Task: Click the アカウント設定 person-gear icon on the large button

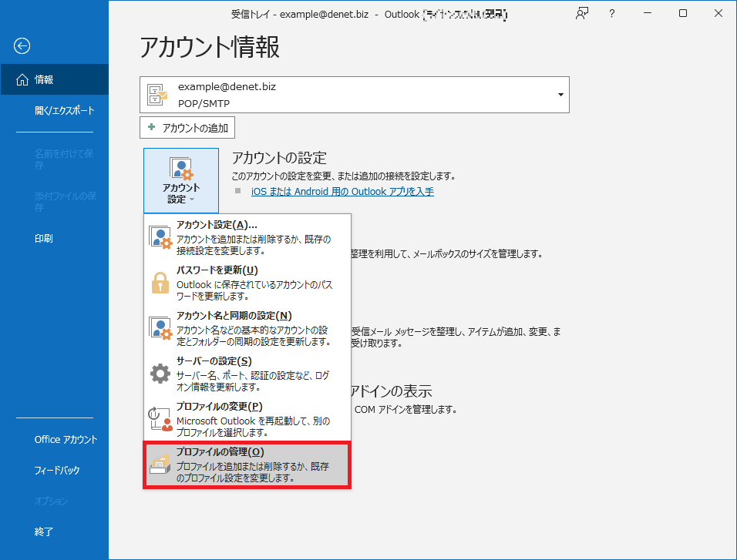Action: click(x=181, y=169)
